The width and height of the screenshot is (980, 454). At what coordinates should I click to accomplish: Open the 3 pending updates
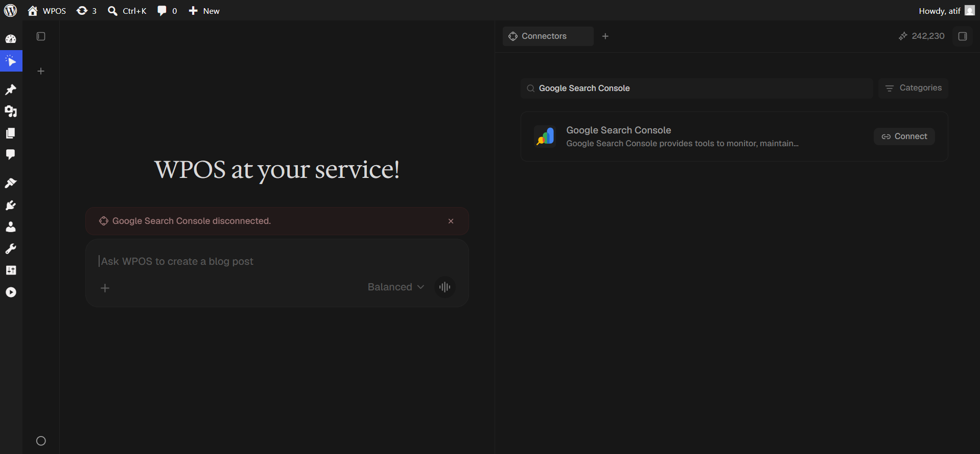tap(86, 11)
